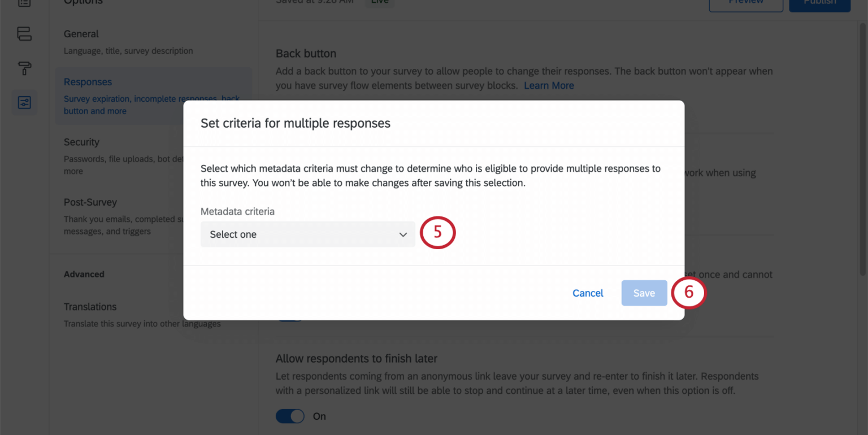Collapse the Advanced section heading
This screenshot has width=868, height=435.
click(84, 274)
